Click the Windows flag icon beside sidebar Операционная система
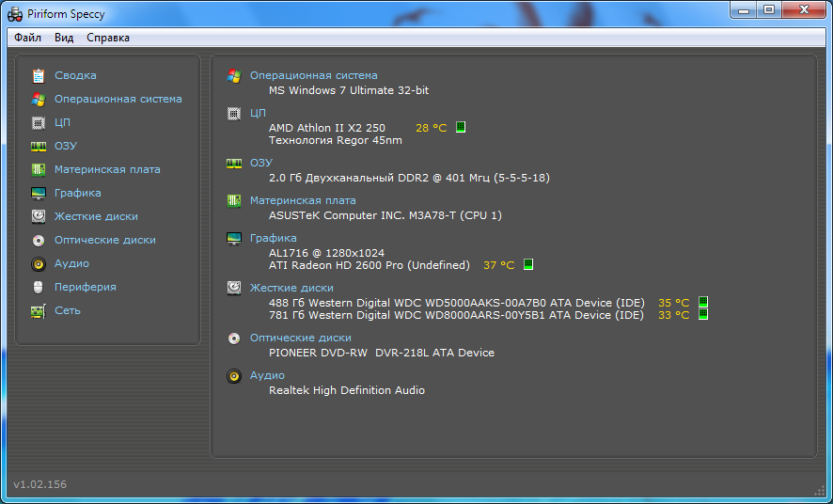833x504 pixels. click(39, 99)
